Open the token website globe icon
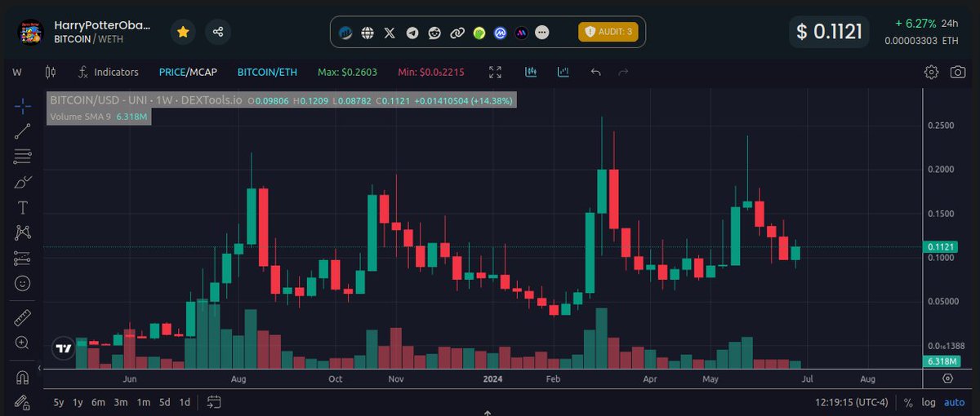Image resolution: width=980 pixels, height=416 pixels. [368, 33]
